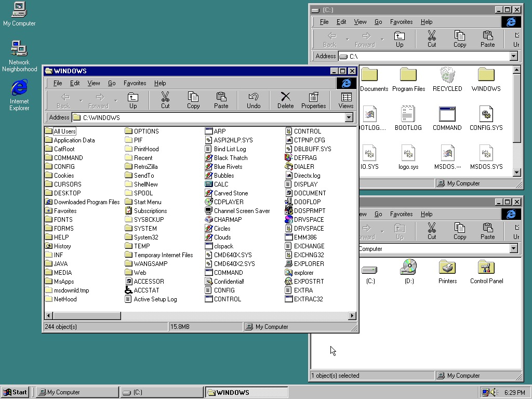Select the Printers folder icon
This screenshot has height=399, width=532.
447,271
